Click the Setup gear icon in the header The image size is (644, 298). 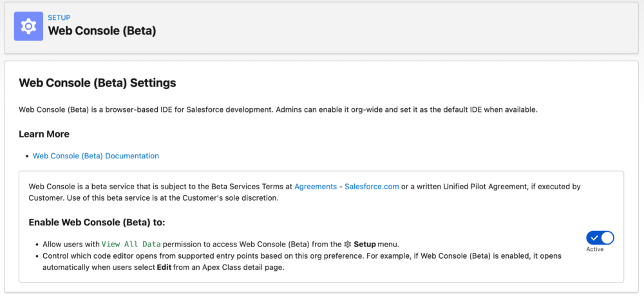pos(28,26)
